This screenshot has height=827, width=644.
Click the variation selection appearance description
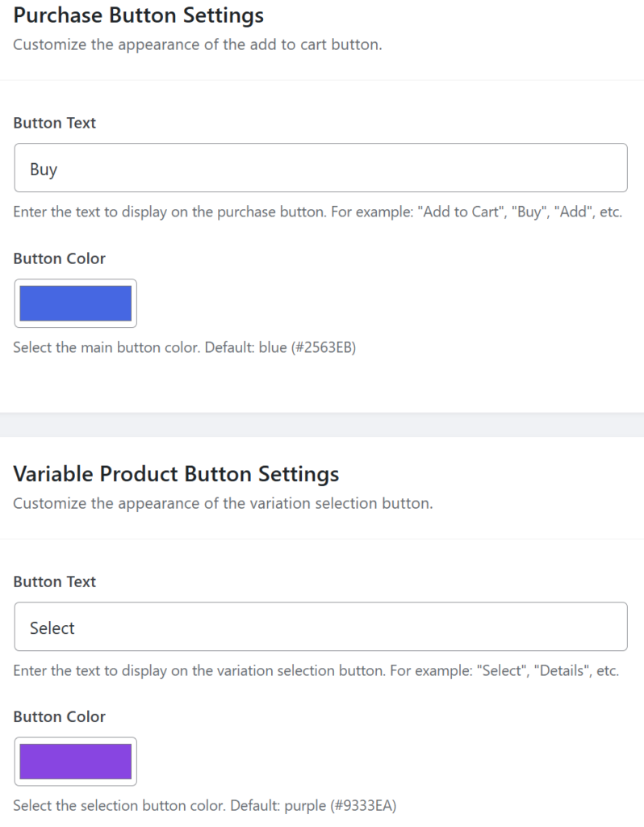(224, 503)
